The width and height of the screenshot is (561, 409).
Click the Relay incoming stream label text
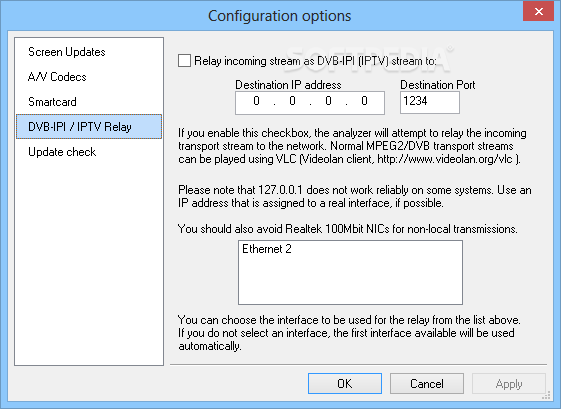point(315,61)
